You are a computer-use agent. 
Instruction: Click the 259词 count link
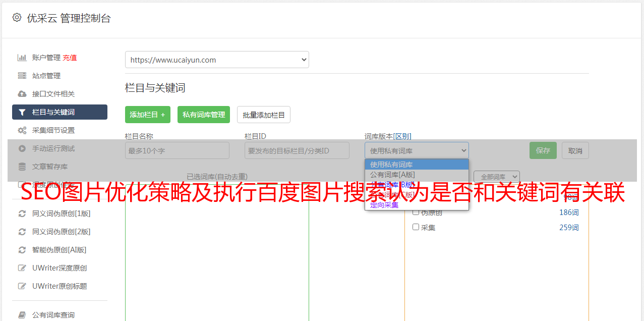tap(569, 228)
